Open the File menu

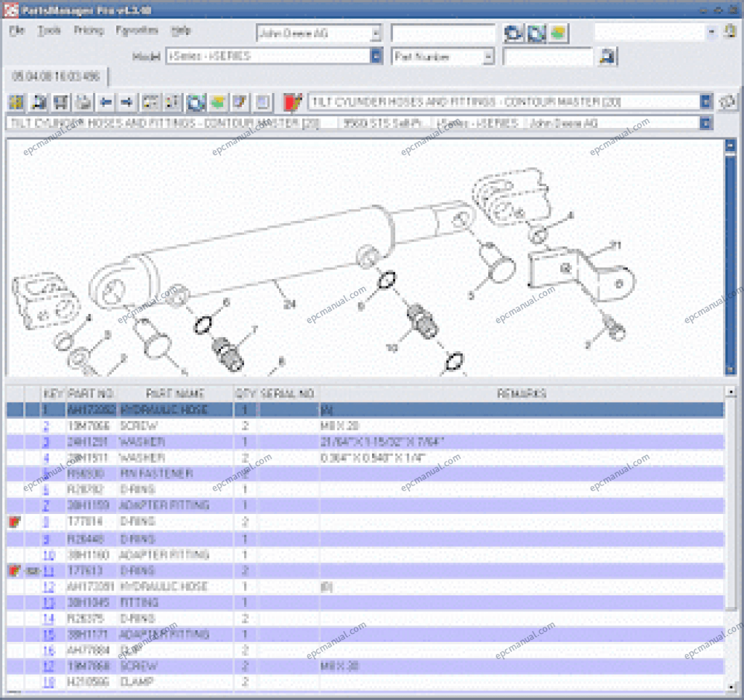(x=17, y=31)
